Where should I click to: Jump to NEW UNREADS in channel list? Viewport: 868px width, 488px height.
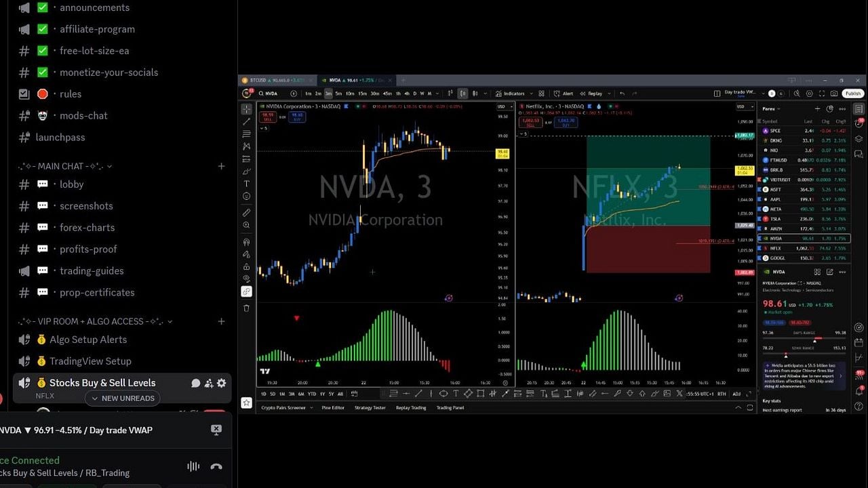point(123,399)
